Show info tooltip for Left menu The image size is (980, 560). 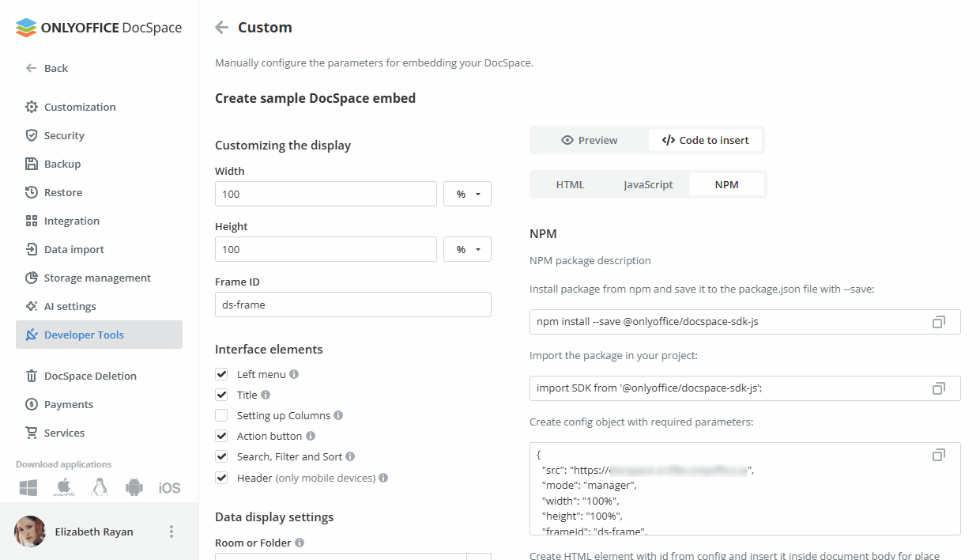[294, 374]
